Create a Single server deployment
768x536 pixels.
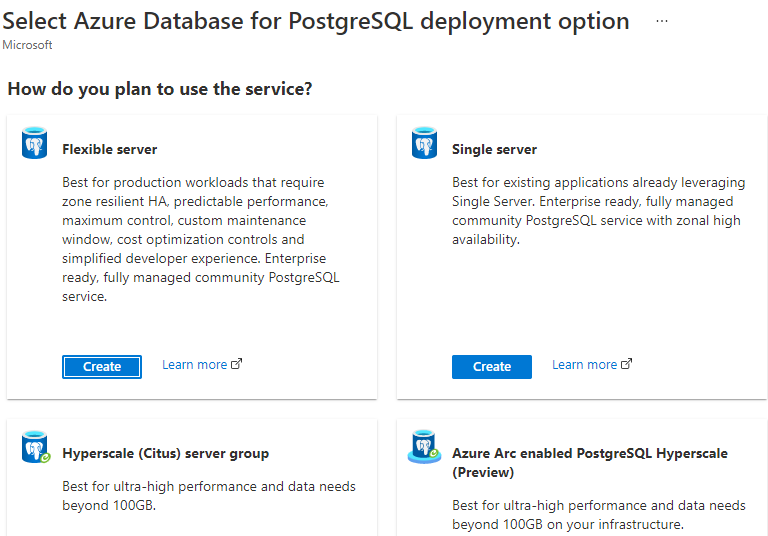492,366
